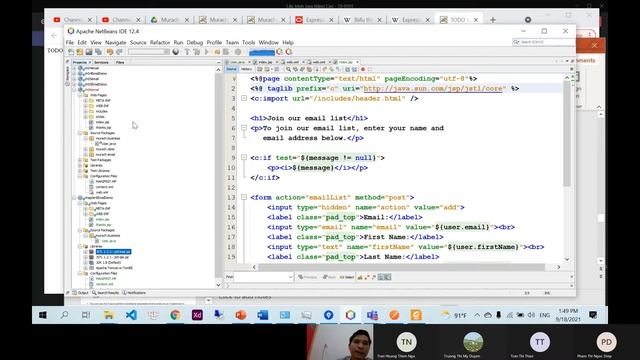
Task: Click the Clean and Build icon
Action: (x=197, y=52)
